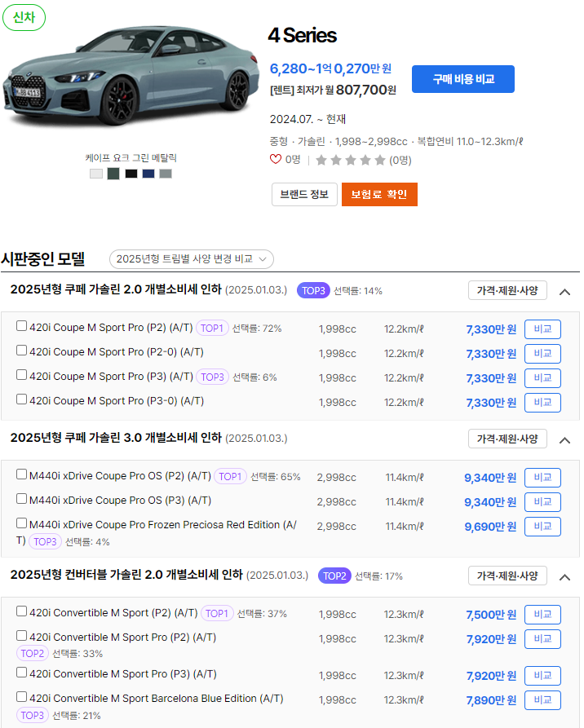Click TOP3 badge under Frozen Preciosa Red Edition
This screenshot has width=584, height=728.
pos(45,541)
